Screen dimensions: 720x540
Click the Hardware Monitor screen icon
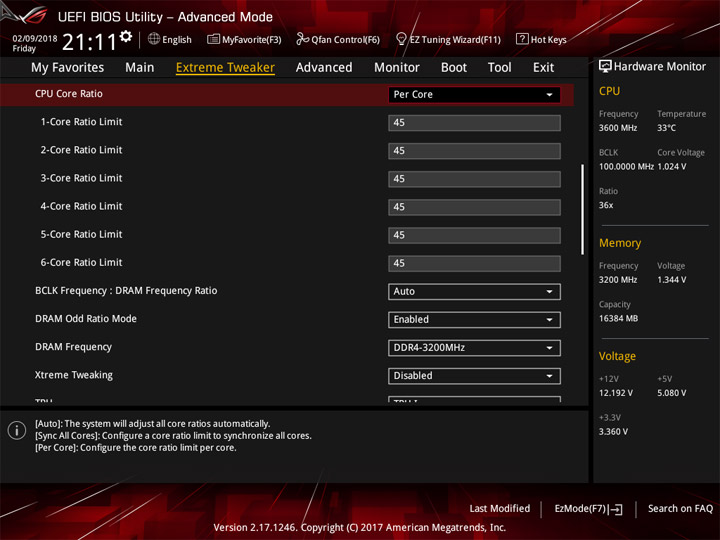pyautogui.click(x=605, y=66)
